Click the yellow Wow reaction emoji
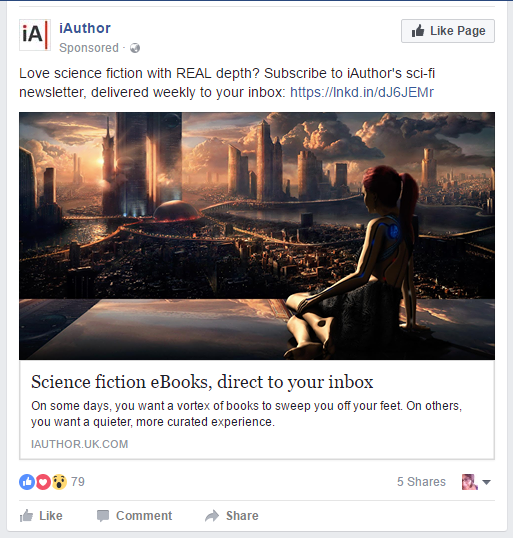513x538 pixels. pyautogui.click(x=59, y=482)
